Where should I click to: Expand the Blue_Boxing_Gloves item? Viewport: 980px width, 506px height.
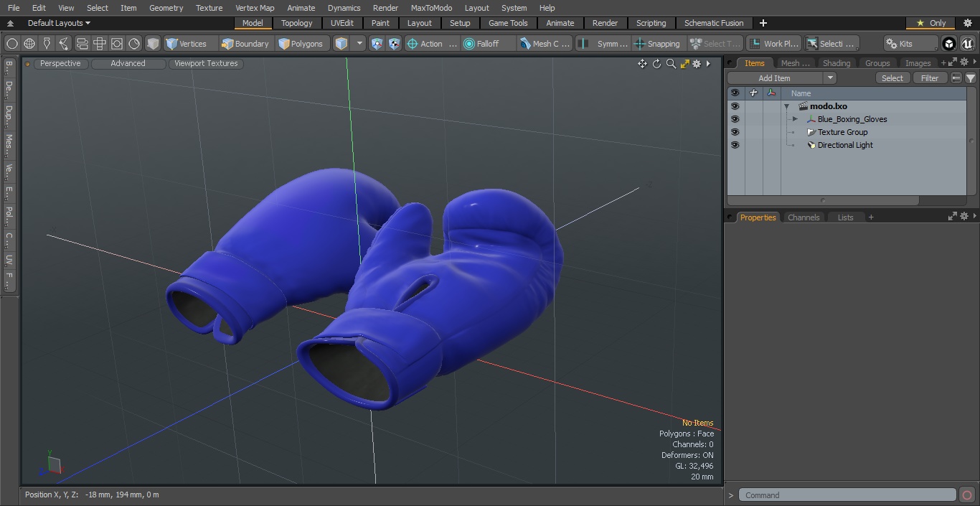[x=795, y=119]
